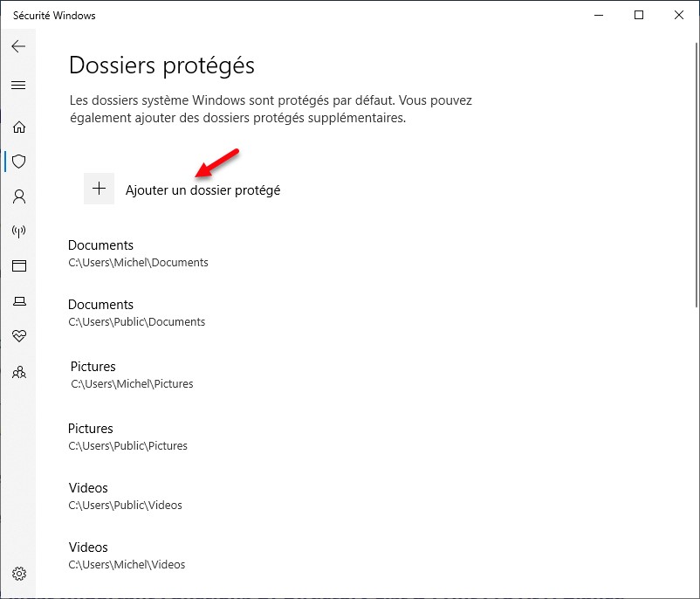Image resolution: width=700 pixels, height=599 pixels.
Task: Select Videos folder under C:\Users\Michel
Action: point(127,555)
